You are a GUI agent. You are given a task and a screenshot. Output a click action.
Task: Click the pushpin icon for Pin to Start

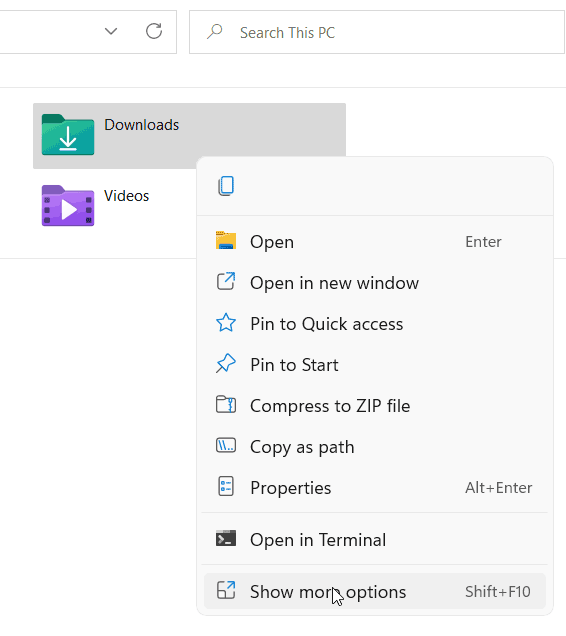point(226,364)
